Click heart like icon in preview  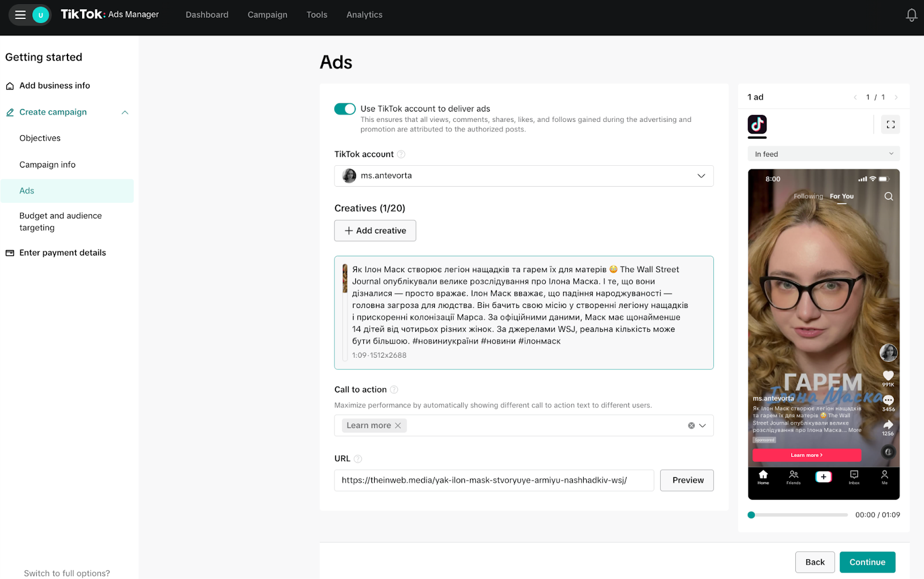pos(888,376)
